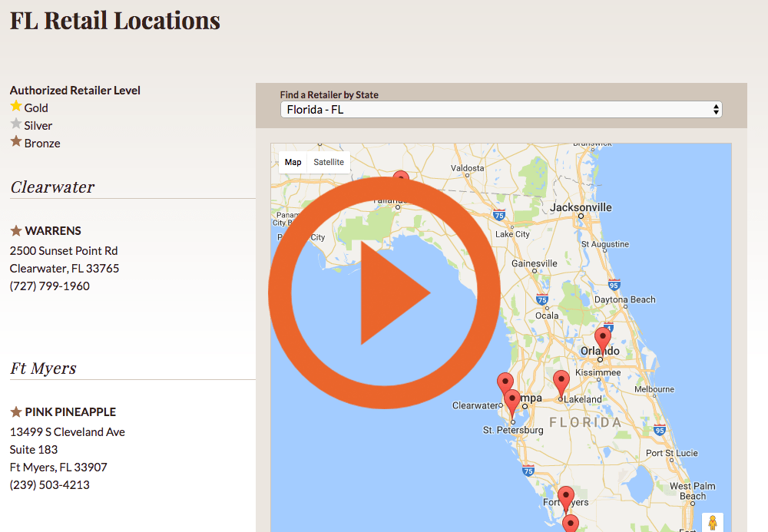Click the star icon next to WARRENS
Viewport: 768px width, 532px height.
point(16,230)
